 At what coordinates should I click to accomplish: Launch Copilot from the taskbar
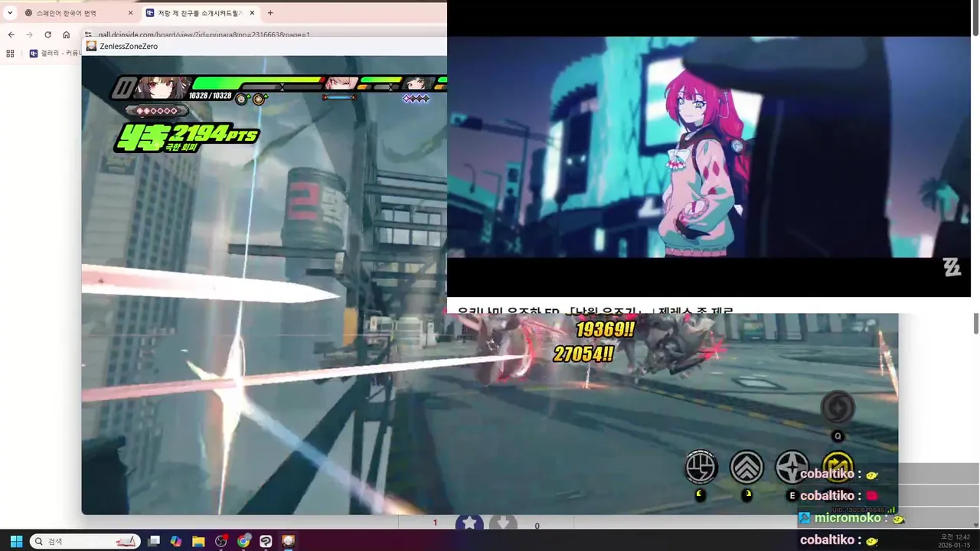coord(176,541)
